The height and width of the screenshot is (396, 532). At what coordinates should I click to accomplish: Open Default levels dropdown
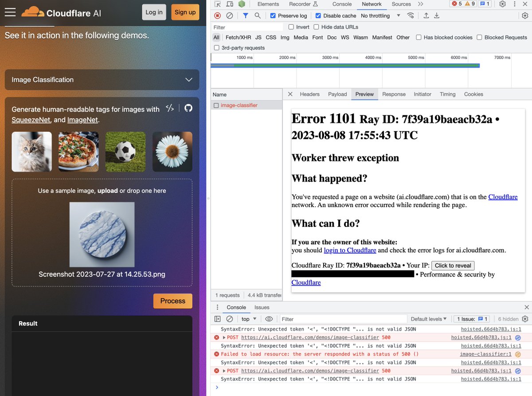(x=428, y=319)
